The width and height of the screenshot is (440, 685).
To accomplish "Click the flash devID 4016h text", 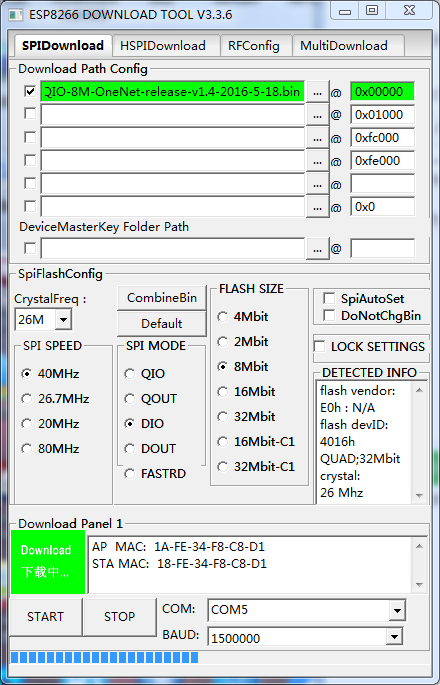I will pos(337,442).
